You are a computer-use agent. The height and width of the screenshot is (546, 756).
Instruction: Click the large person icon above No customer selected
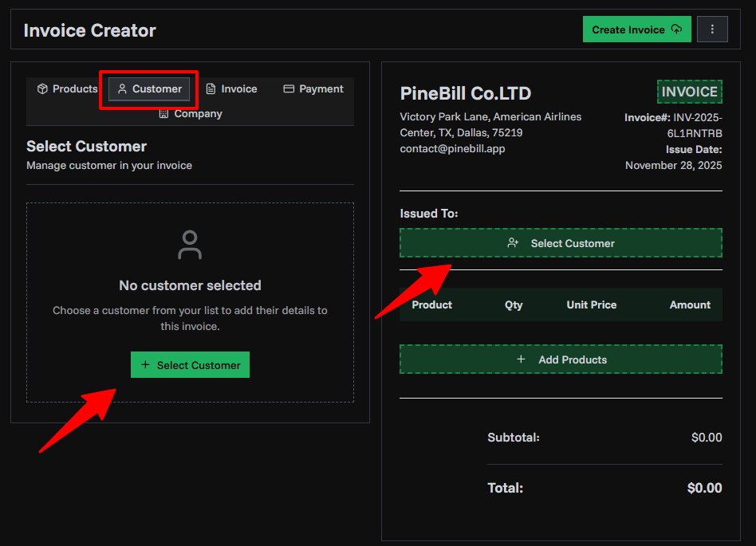point(190,245)
